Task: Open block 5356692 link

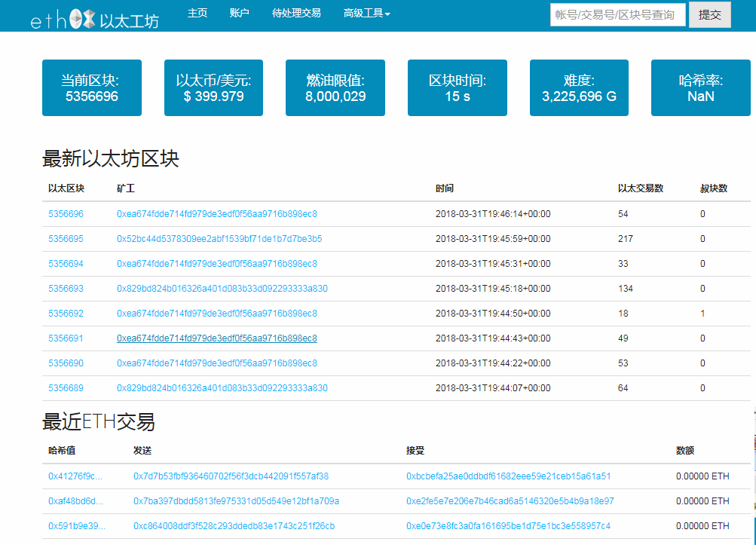Action: tap(66, 314)
